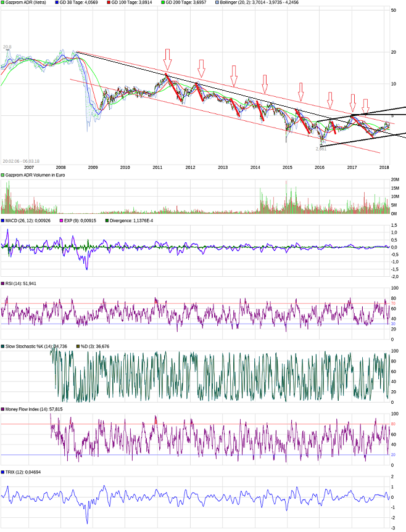The width and height of the screenshot is (406, 532).
Task: Click the blue TRIX legend swatch
Action: pyautogui.click(x=2, y=472)
